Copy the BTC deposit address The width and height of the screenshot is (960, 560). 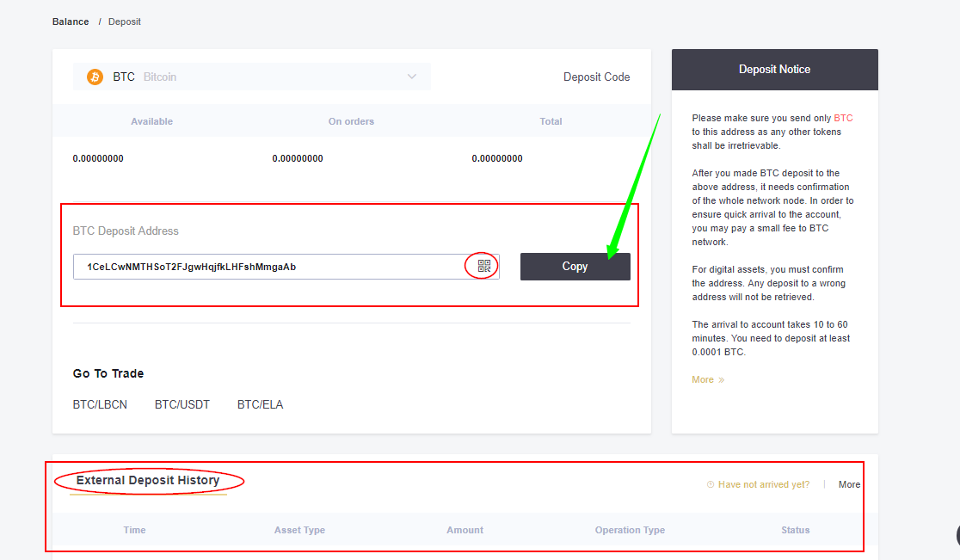575,267
